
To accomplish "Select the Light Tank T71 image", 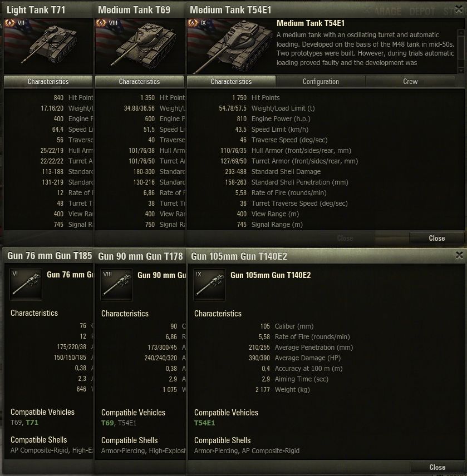I will pos(48,46).
